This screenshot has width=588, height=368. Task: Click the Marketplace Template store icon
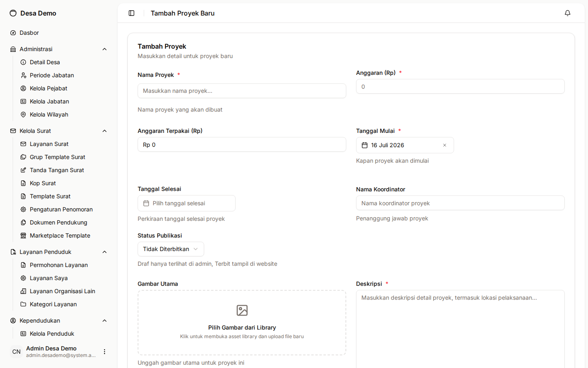coord(23,236)
